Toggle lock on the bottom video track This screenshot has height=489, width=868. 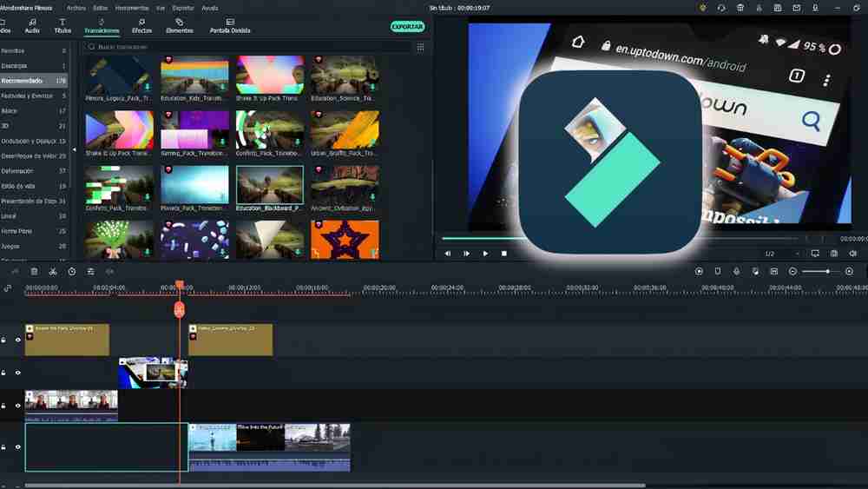point(3,447)
